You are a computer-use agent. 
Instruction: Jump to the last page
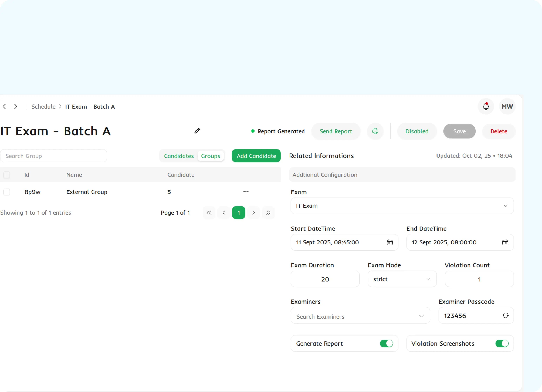268,212
